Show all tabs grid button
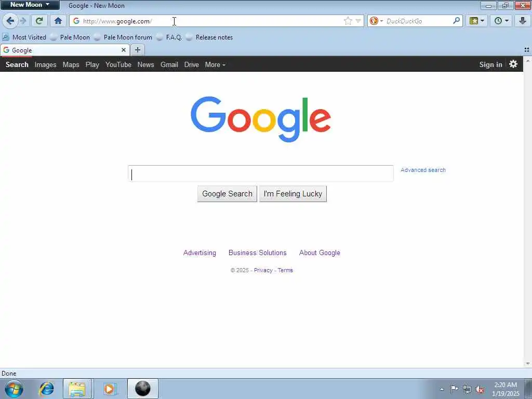Screen dimensions: 532x399 (x=527, y=50)
